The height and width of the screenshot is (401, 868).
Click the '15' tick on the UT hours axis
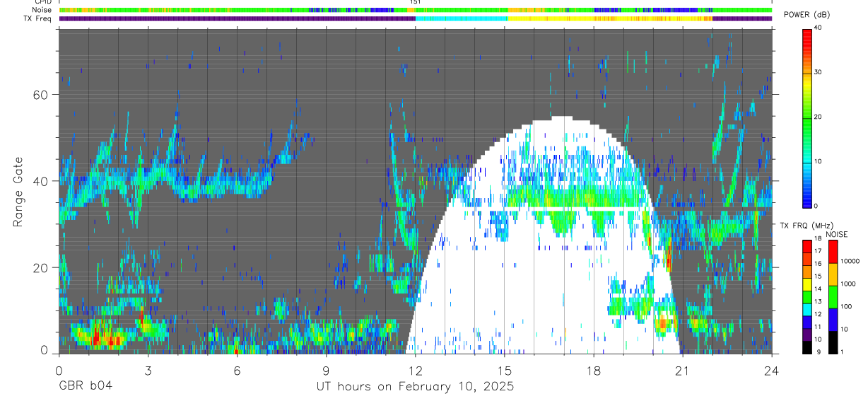tap(505, 370)
